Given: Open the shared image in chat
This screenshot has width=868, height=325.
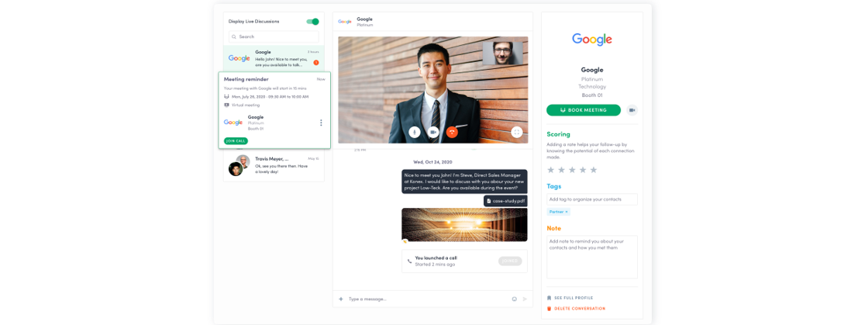Looking at the screenshot, I should [x=464, y=224].
